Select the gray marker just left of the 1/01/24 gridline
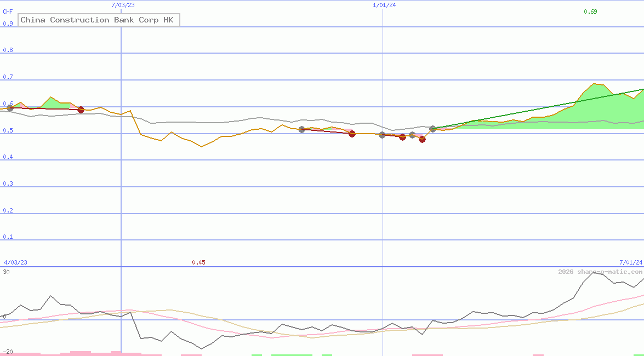The width and height of the screenshot is (644, 356). 381,135
